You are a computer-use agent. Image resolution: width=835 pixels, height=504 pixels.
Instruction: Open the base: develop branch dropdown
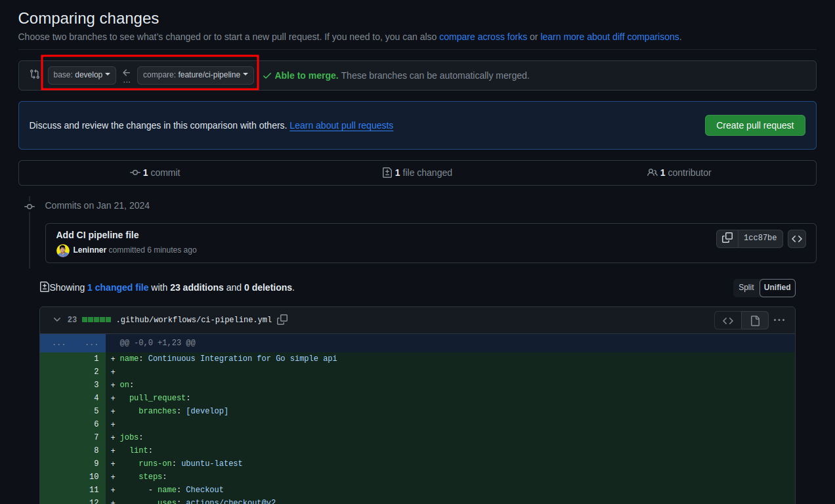[x=82, y=75]
